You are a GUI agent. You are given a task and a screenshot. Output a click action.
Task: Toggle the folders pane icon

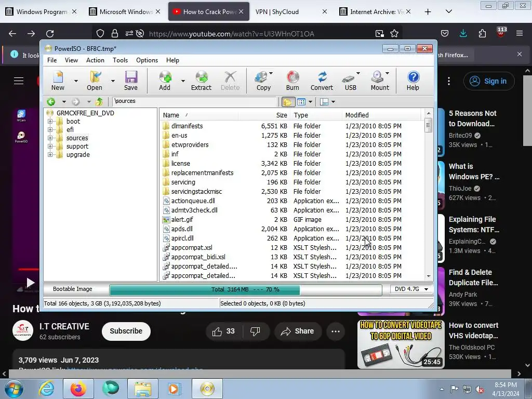click(288, 102)
